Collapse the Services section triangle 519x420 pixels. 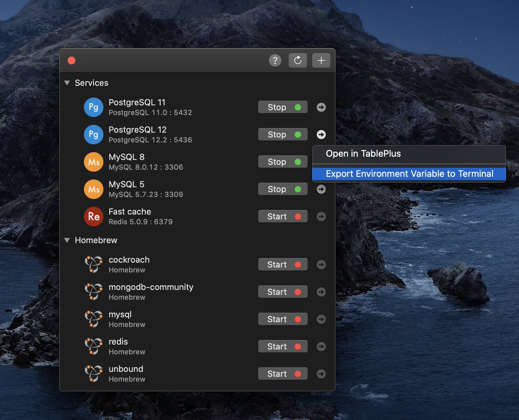click(67, 83)
